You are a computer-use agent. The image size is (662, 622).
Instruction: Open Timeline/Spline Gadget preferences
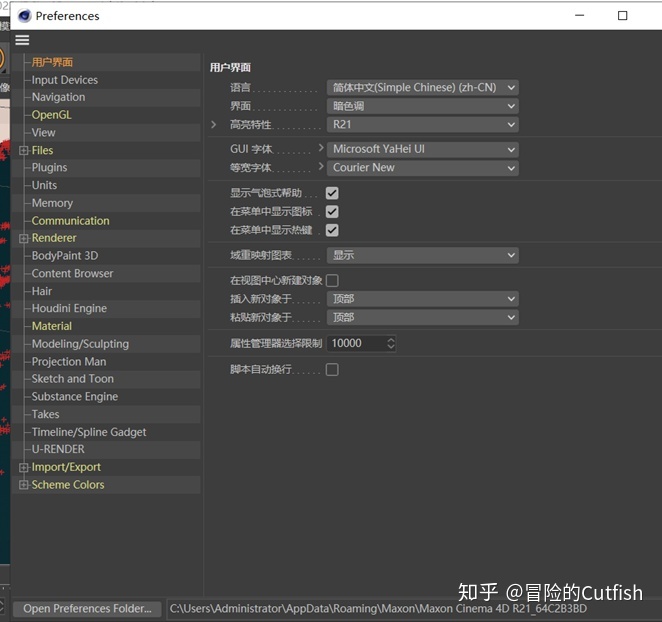pos(89,432)
